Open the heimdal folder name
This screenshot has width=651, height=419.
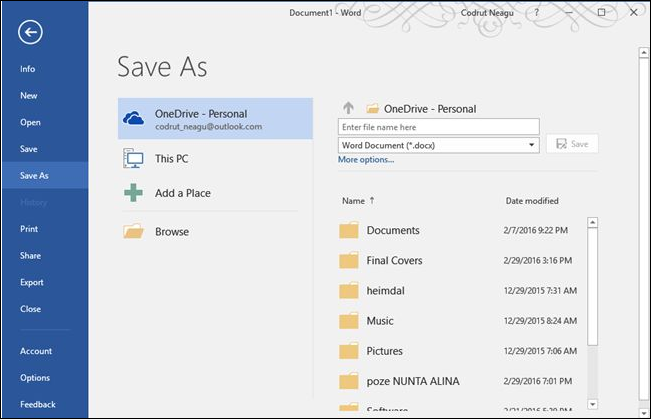click(385, 291)
